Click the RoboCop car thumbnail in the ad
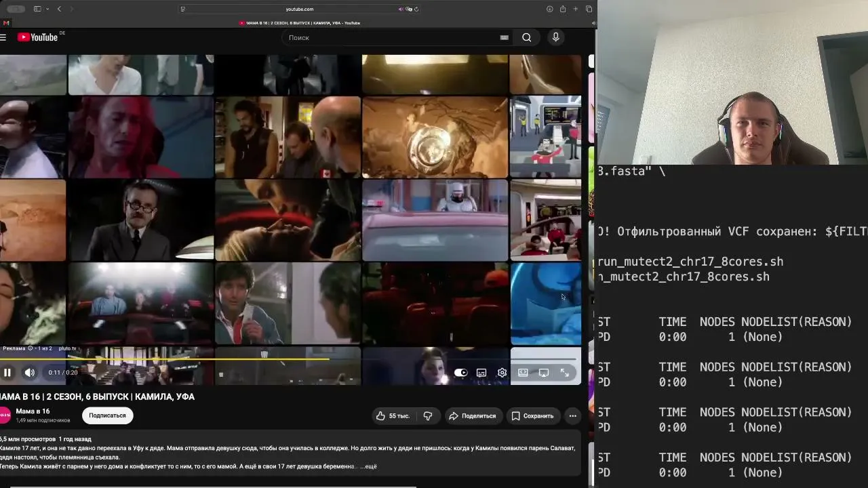868x488 pixels. coord(435,220)
